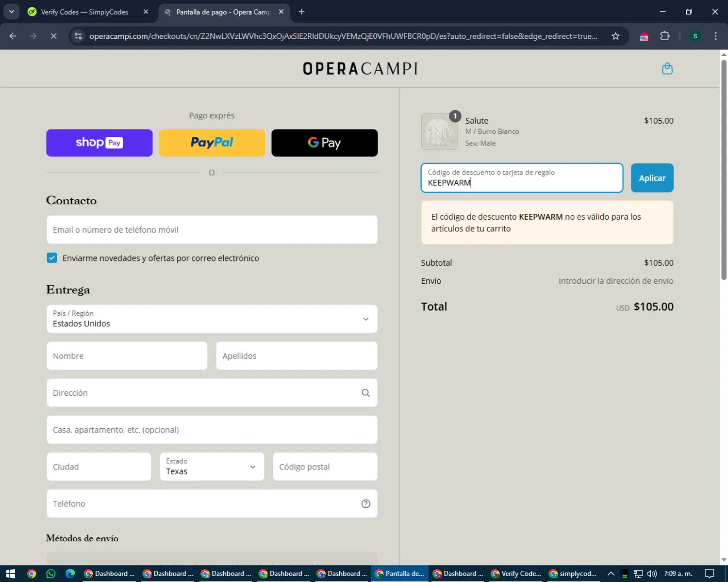Image resolution: width=728 pixels, height=582 pixels.
Task: Bookmark this page with the star icon
Action: tap(615, 36)
